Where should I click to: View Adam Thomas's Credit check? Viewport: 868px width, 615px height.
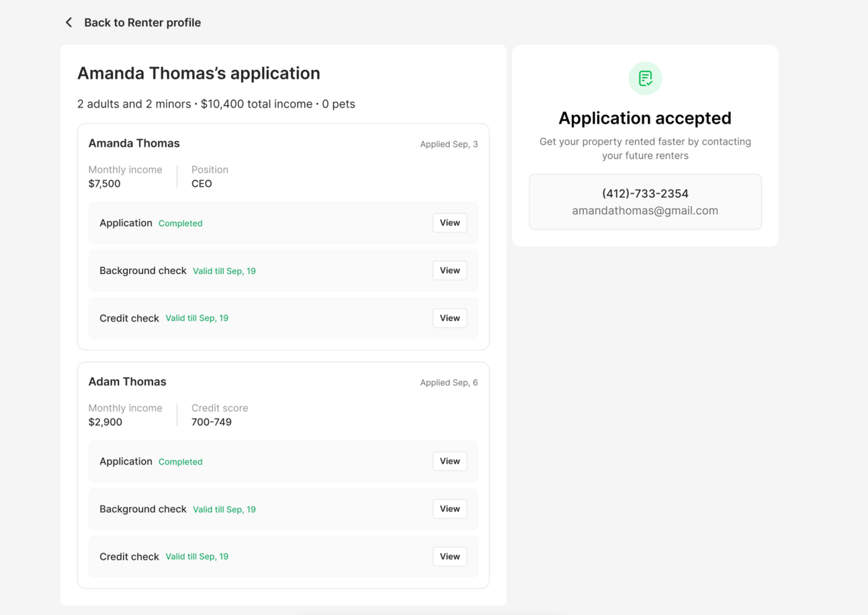[449, 557]
